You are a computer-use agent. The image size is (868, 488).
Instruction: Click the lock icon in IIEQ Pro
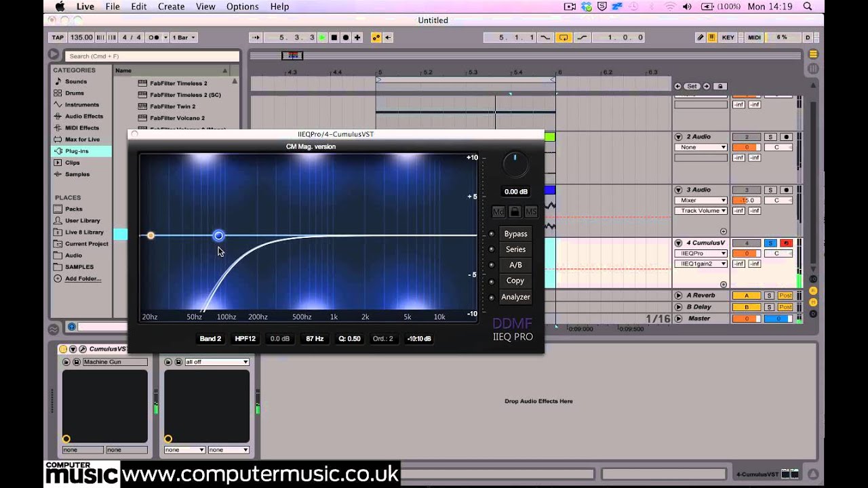click(515, 212)
